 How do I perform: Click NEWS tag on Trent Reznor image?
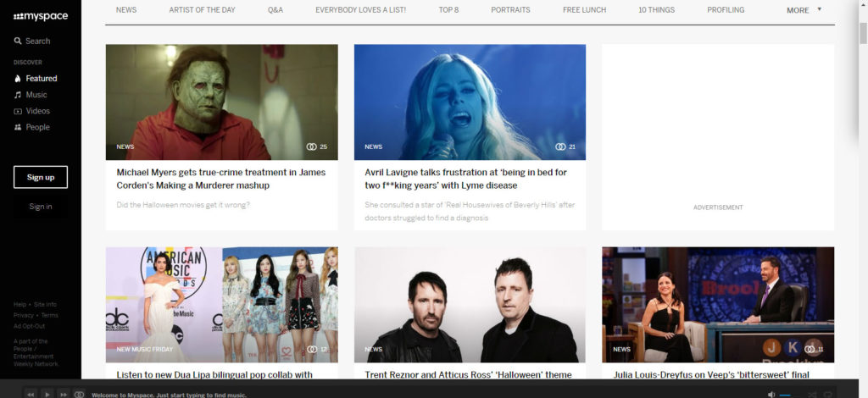coord(374,350)
